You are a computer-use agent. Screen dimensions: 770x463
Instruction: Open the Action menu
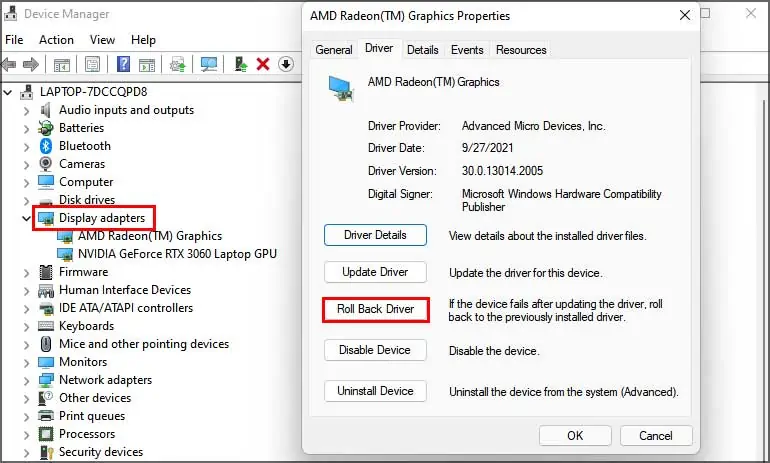(x=56, y=40)
